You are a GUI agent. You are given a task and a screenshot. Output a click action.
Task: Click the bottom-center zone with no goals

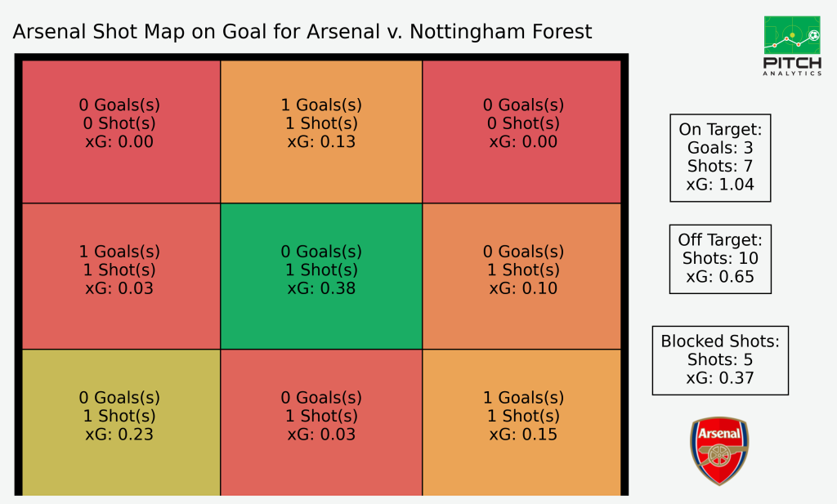tap(321, 422)
